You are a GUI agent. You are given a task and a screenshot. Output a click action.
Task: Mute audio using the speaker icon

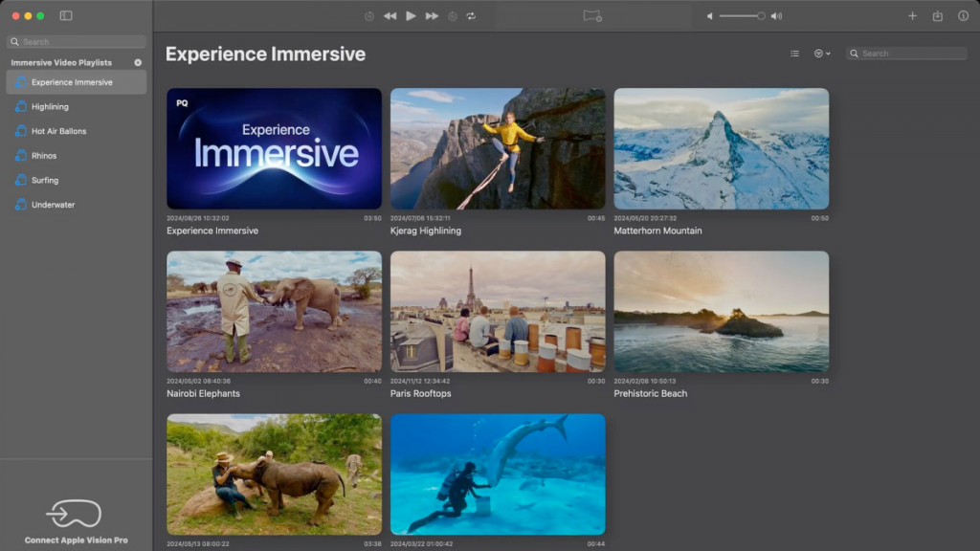pyautogui.click(x=709, y=15)
